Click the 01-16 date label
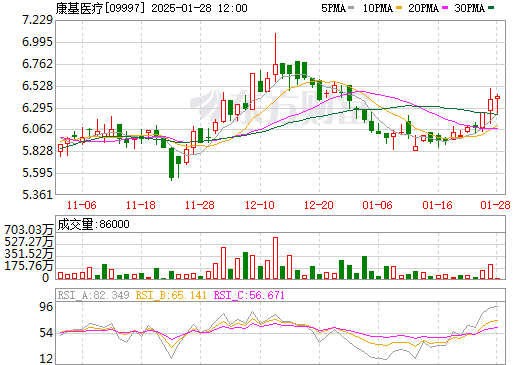 [x=437, y=205]
